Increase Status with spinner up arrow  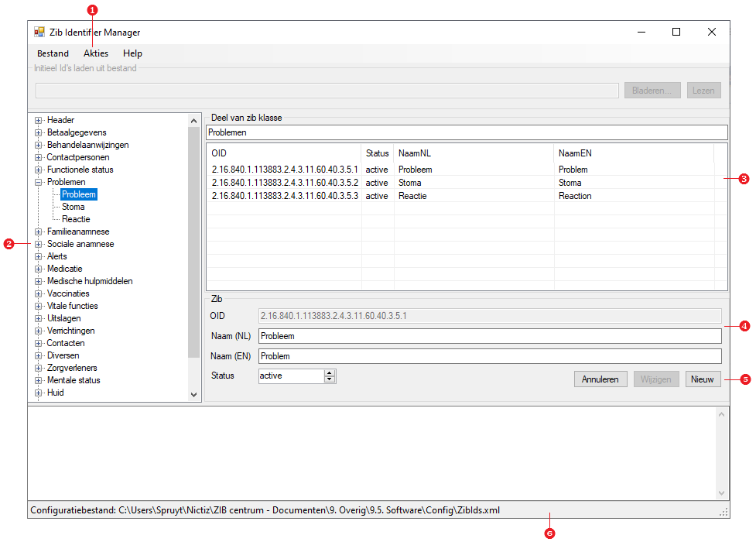coord(330,373)
